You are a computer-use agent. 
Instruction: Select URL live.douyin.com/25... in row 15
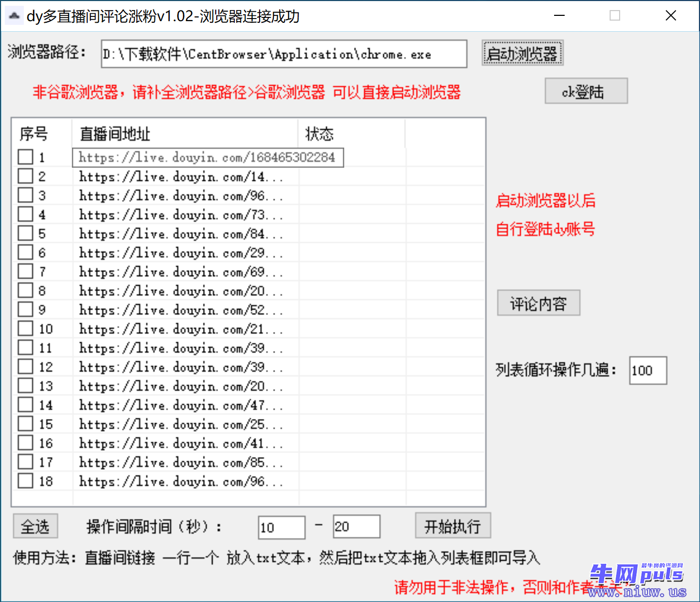pos(181,424)
